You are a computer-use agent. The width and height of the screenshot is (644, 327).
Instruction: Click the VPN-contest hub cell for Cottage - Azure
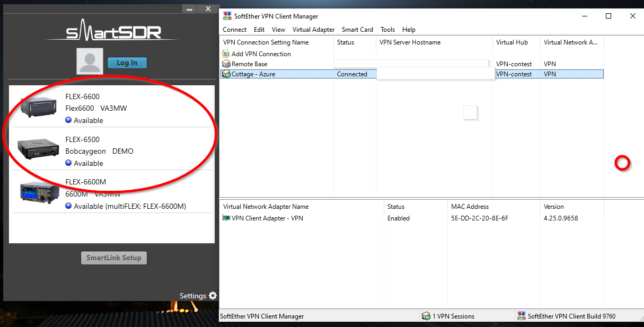[x=514, y=74]
